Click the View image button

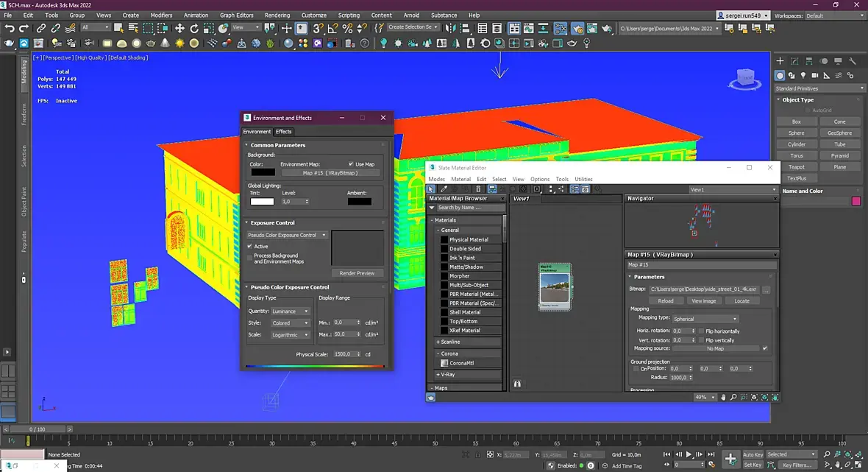(703, 301)
